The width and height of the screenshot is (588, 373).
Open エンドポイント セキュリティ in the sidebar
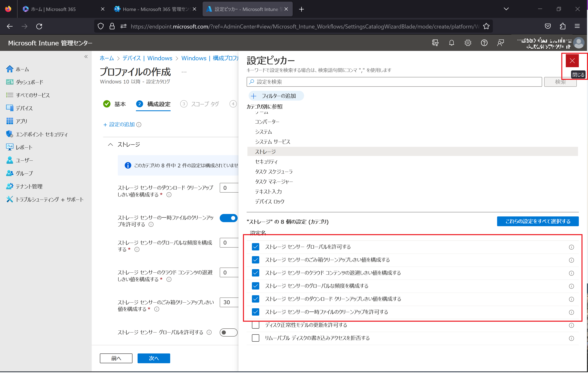[x=37, y=134]
